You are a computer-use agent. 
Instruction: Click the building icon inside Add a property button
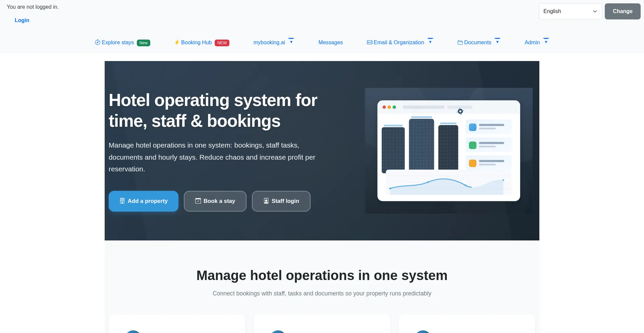tap(122, 201)
